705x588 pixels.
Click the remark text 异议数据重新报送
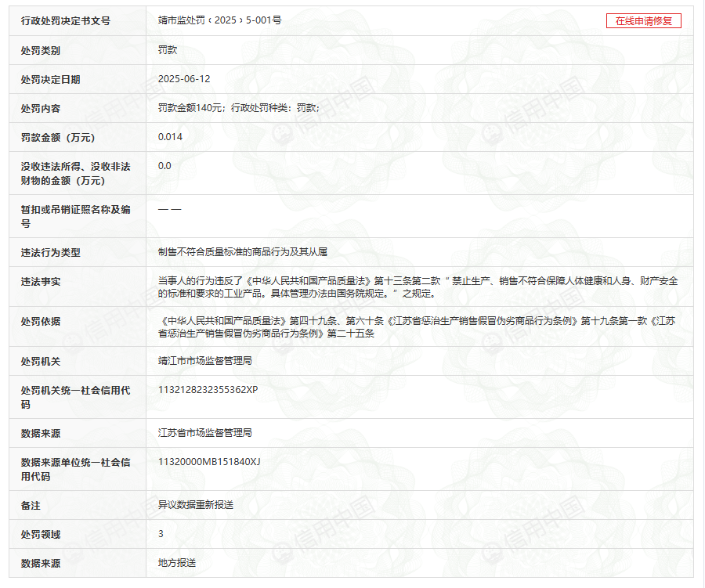pos(196,505)
